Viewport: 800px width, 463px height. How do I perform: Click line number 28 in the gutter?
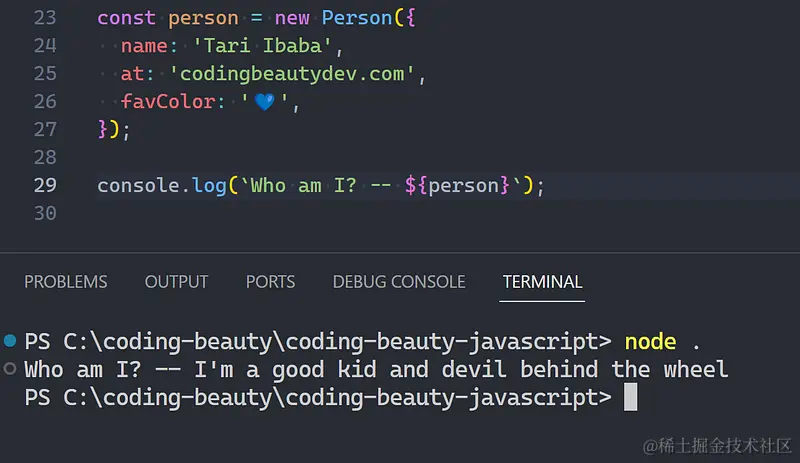pos(45,157)
